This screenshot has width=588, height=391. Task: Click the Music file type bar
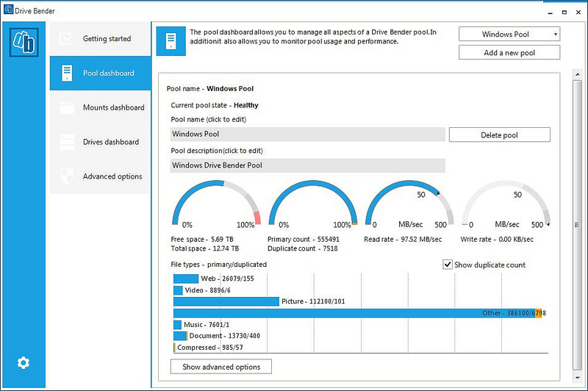pos(177,325)
